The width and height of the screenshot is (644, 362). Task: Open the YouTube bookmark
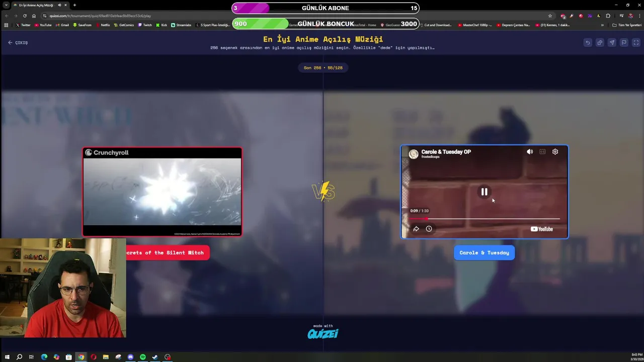point(43,25)
